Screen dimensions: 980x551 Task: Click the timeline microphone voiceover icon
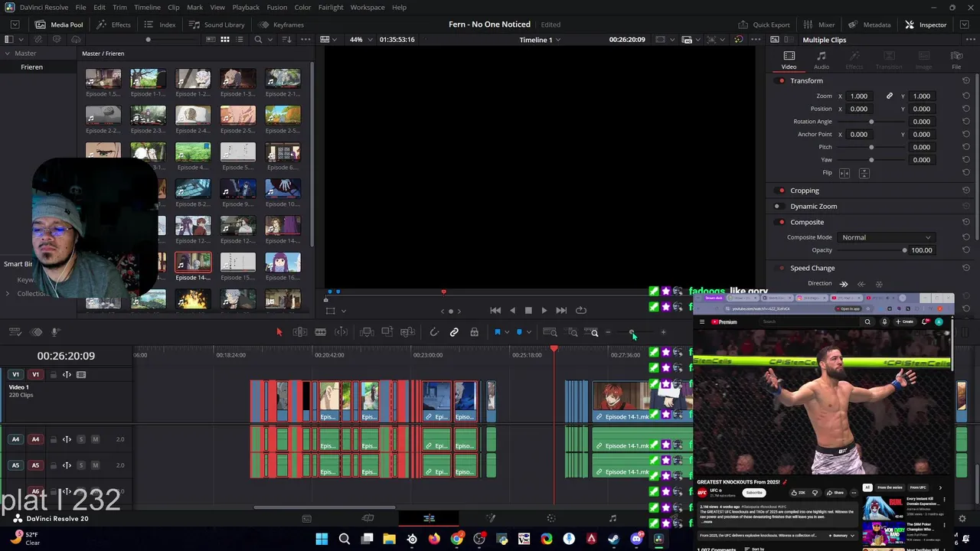point(55,332)
